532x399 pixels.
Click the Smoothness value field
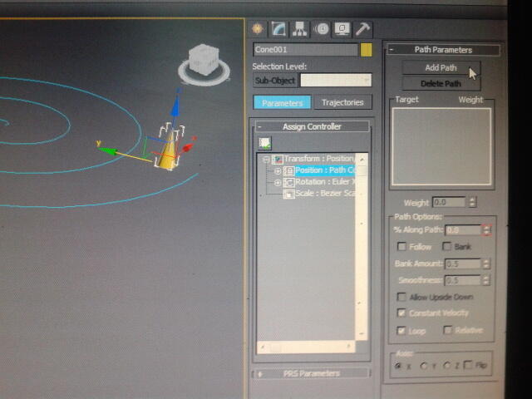pos(462,280)
